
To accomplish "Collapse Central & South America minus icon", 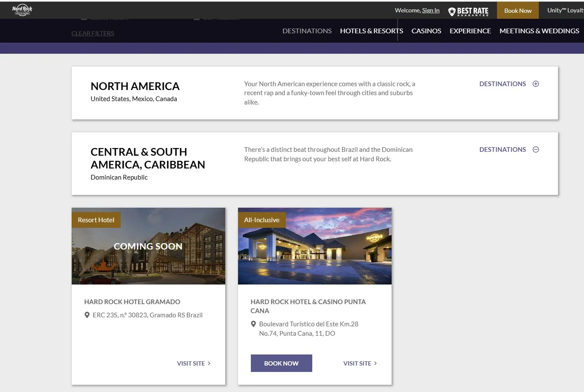I will coord(536,150).
